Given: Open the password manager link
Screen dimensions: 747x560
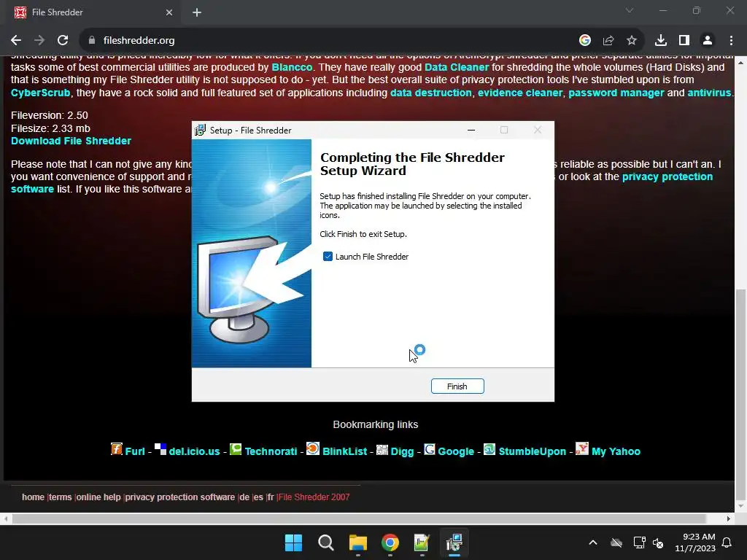Looking at the screenshot, I should click(x=616, y=93).
